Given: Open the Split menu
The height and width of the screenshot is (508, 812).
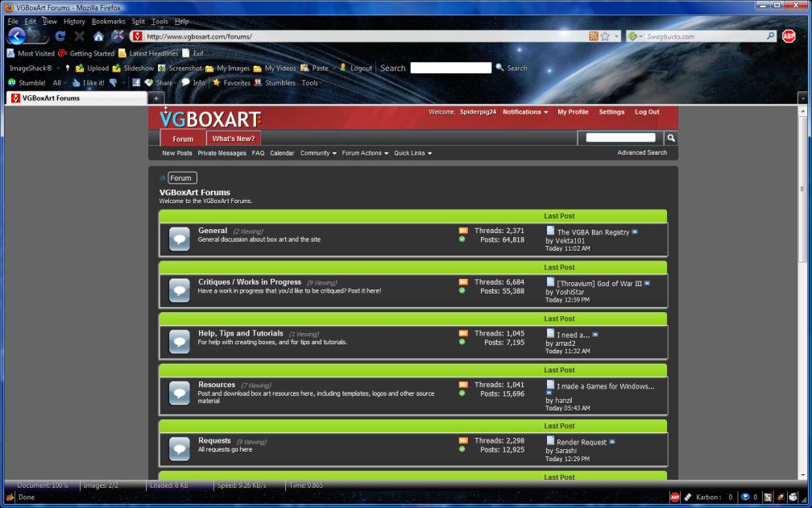Looking at the screenshot, I should [139, 21].
